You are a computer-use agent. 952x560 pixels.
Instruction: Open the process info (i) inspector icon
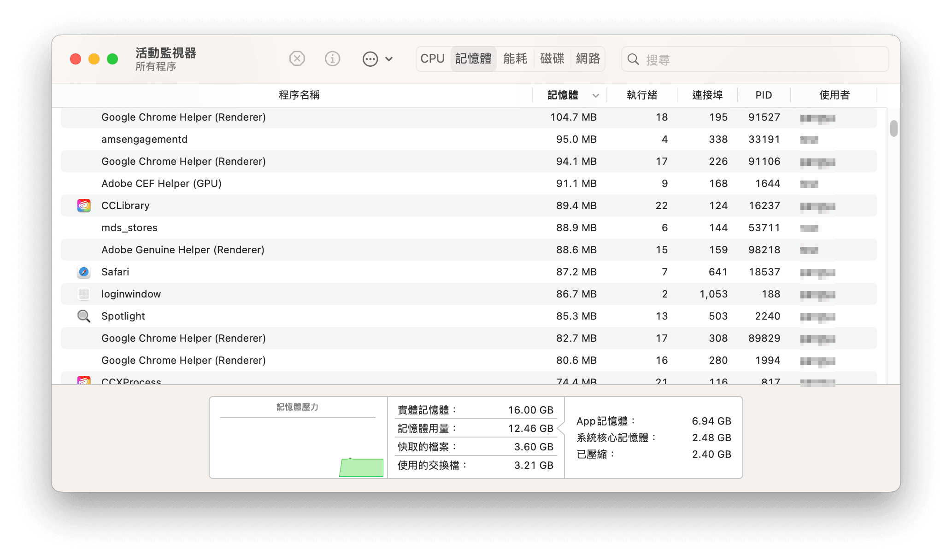332,58
